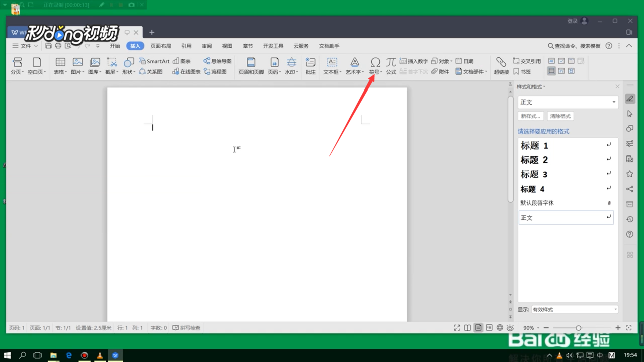Switch to web layout view
The height and width of the screenshot is (362, 644).
[500, 328]
